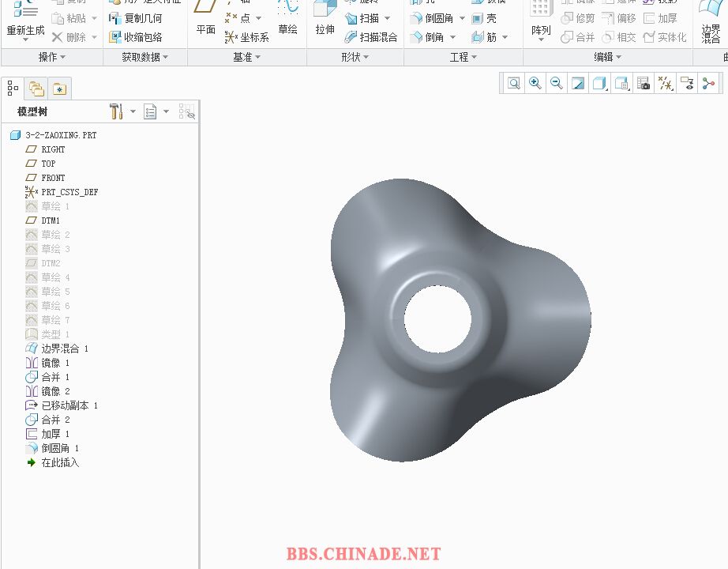Viewport: 728px width, 569px height.
Task: Expand the 工程 (Engineering) group menu
Action: [x=463, y=57]
